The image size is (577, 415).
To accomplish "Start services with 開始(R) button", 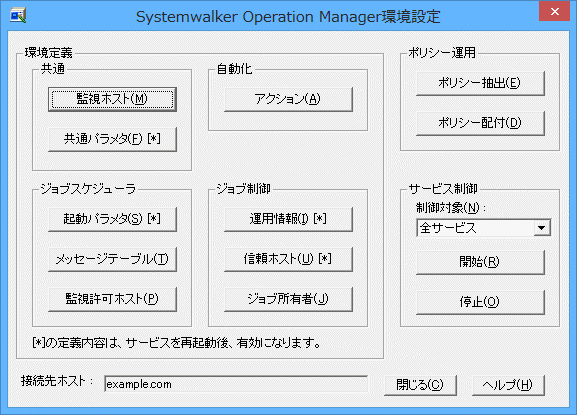I will click(x=480, y=262).
